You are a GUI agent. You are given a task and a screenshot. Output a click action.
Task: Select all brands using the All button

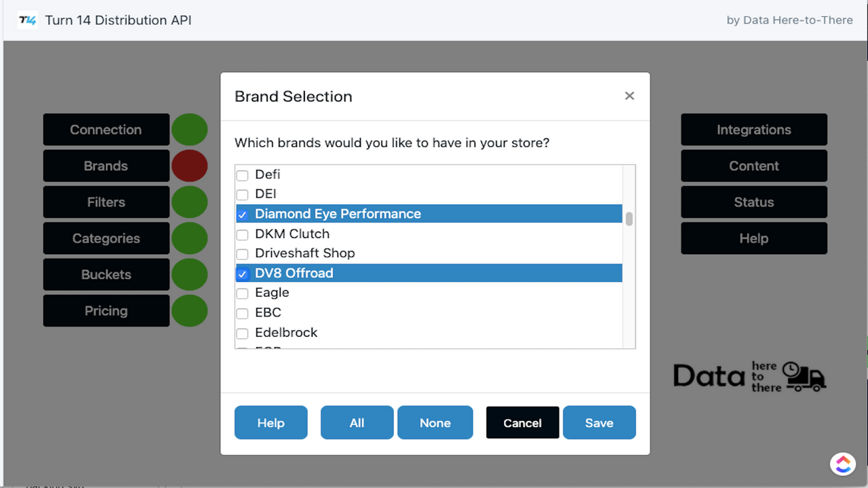(357, 422)
